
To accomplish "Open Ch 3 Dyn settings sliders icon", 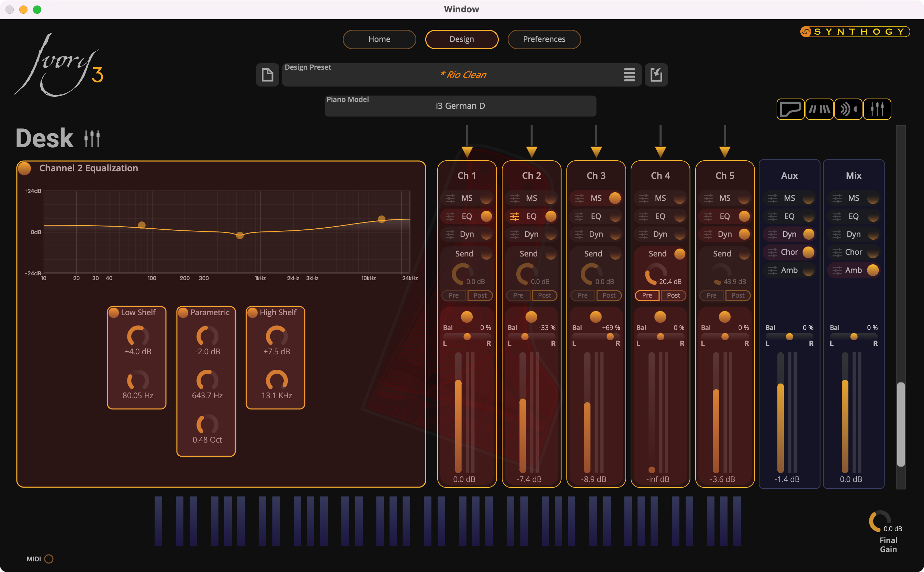I will (x=579, y=234).
